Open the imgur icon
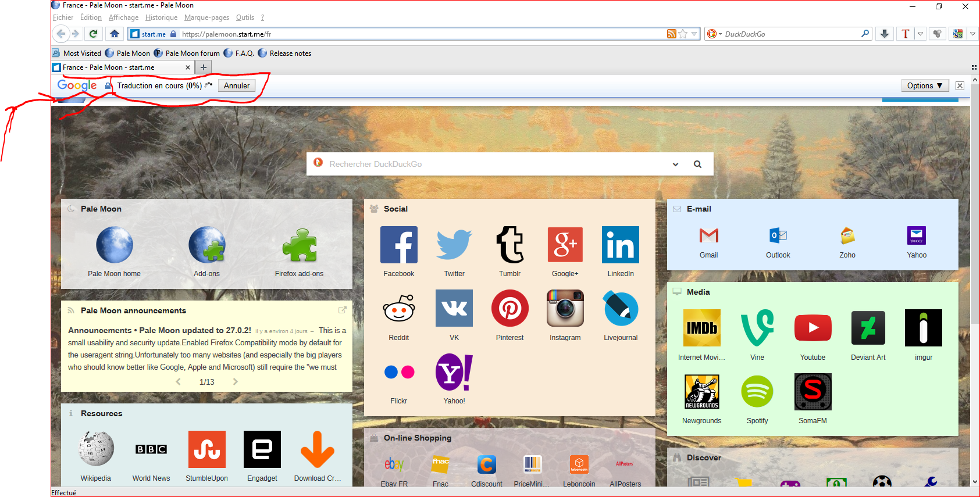 tap(924, 328)
